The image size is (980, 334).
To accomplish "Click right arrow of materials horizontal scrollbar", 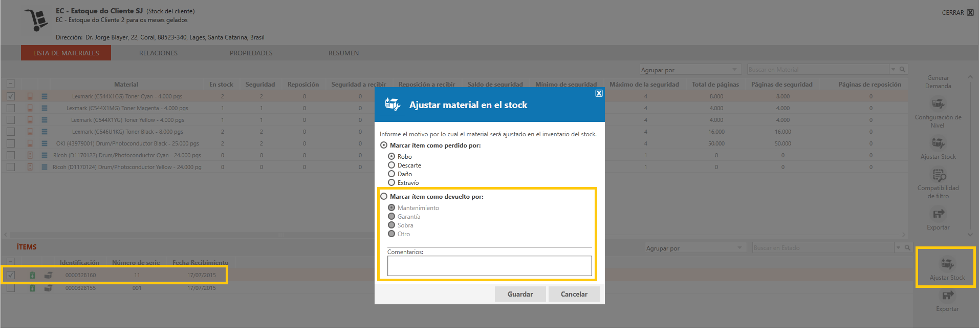I will pos(904,235).
